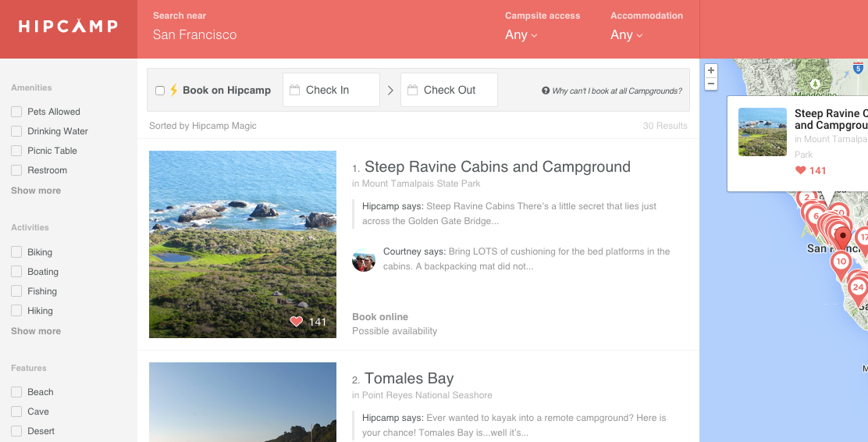Select map pin number 6
The image size is (868, 442).
click(816, 217)
